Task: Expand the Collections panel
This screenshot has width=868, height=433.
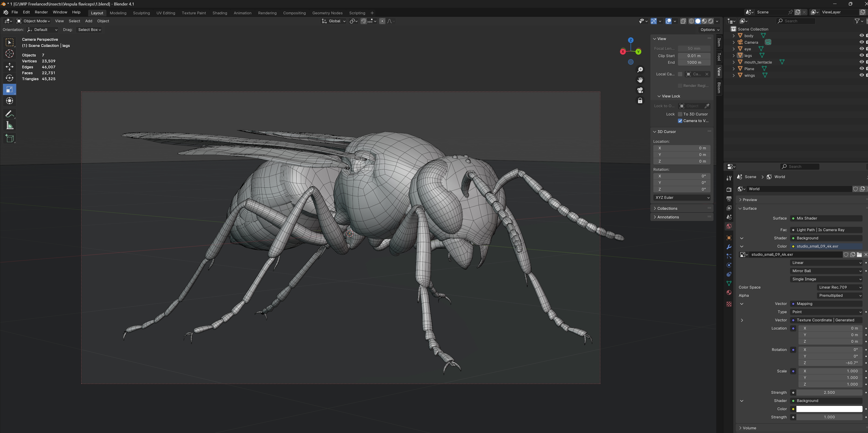Action: pos(667,208)
